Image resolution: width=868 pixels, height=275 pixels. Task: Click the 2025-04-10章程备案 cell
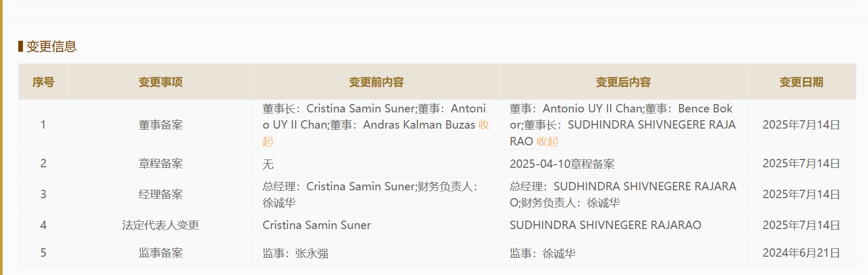point(562,164)
